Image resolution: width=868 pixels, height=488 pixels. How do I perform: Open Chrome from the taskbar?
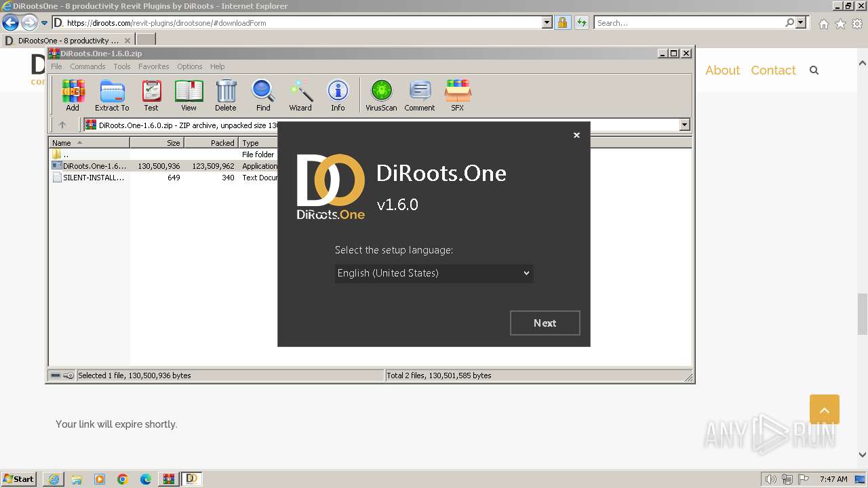[123, 479]
